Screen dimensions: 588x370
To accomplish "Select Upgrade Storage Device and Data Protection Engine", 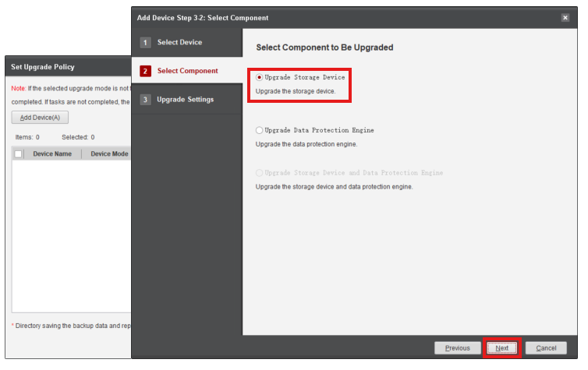I will pos(260,173).
